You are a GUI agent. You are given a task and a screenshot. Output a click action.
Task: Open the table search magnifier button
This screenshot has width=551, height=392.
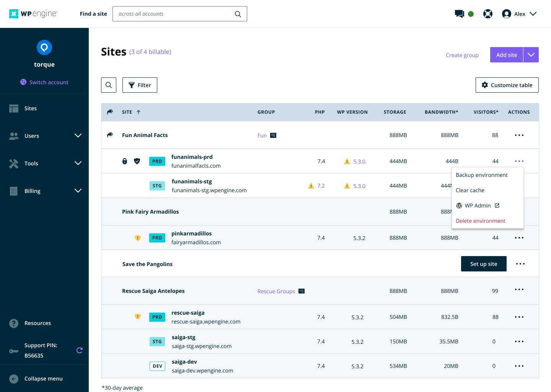[x=109, y=85]
